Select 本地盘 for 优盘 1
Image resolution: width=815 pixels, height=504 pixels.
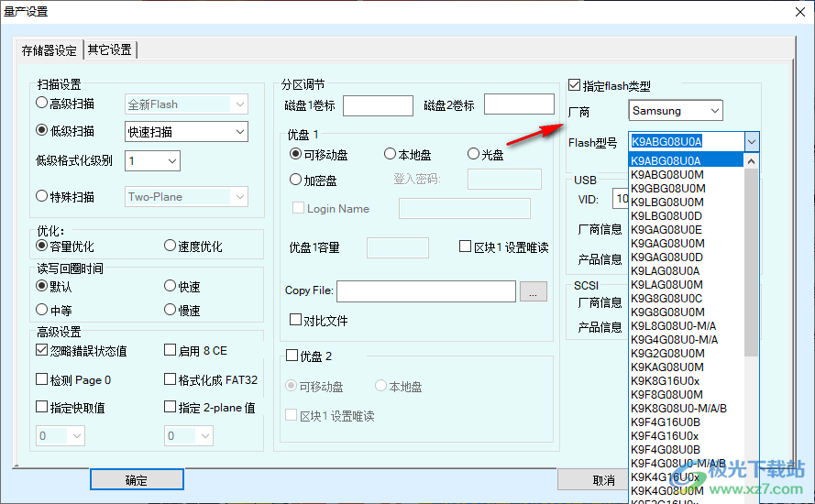(390, 154)
